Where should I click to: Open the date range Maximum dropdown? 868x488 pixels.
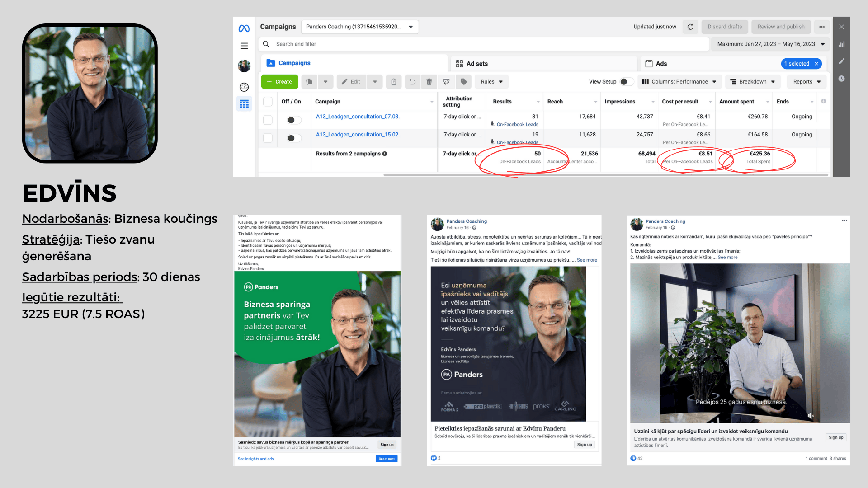point(770,44)
